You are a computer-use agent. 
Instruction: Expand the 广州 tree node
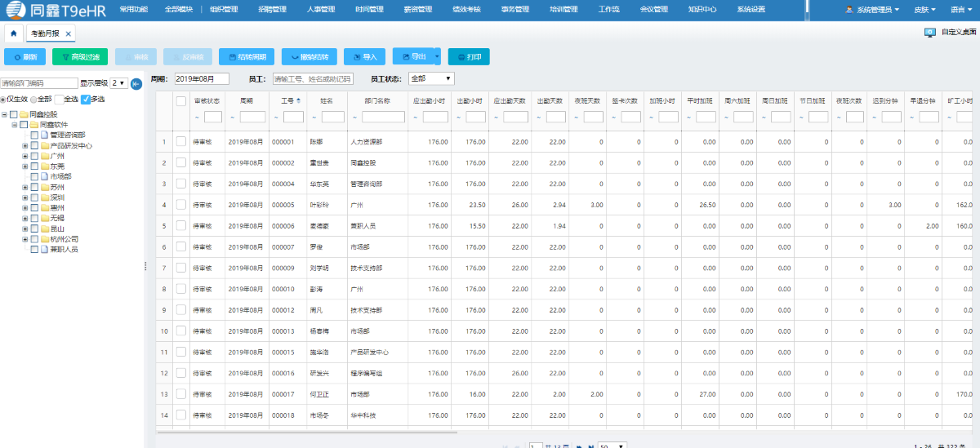[24, 155]
